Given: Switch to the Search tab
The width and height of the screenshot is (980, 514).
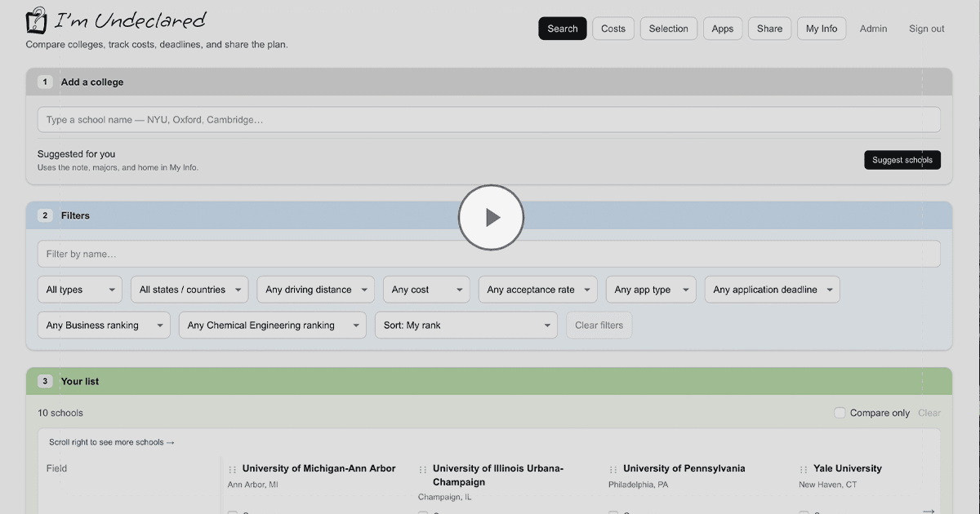Looking at the screenshot, I should (563, 29).
